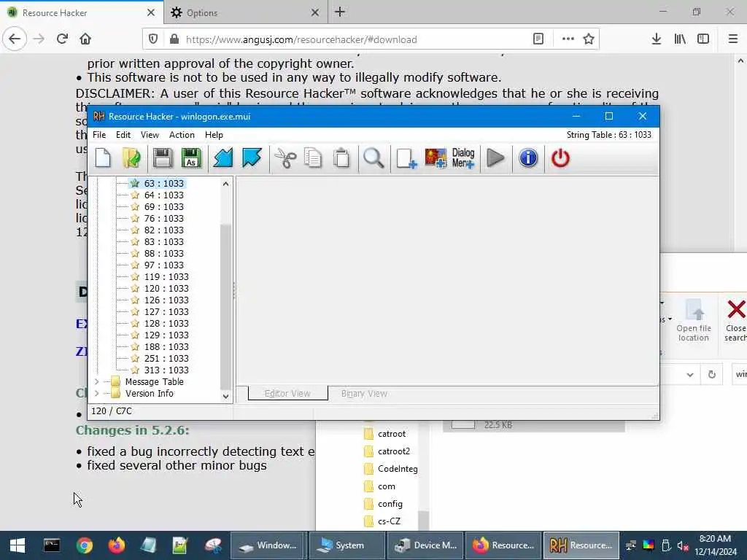Open the Firefox hamburger menu
Image resolution: width=747 pixels, height=560 pixels.
[x=733, y=39]
